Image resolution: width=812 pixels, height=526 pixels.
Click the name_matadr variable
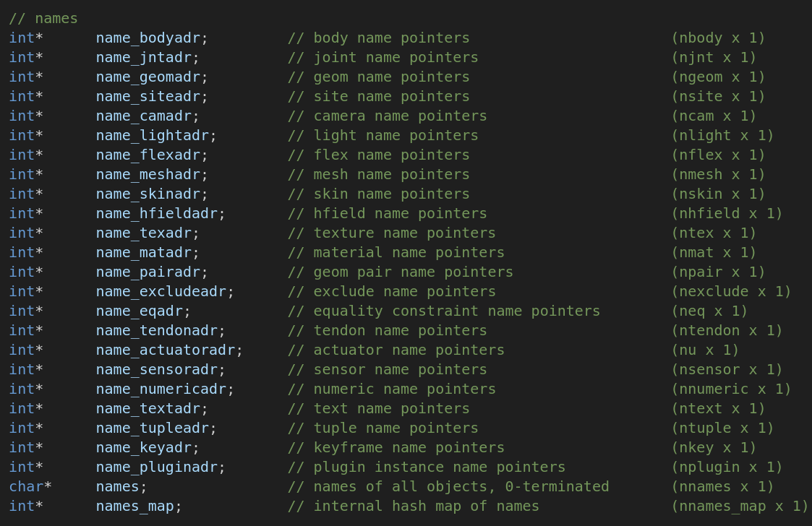coord(144,252)
